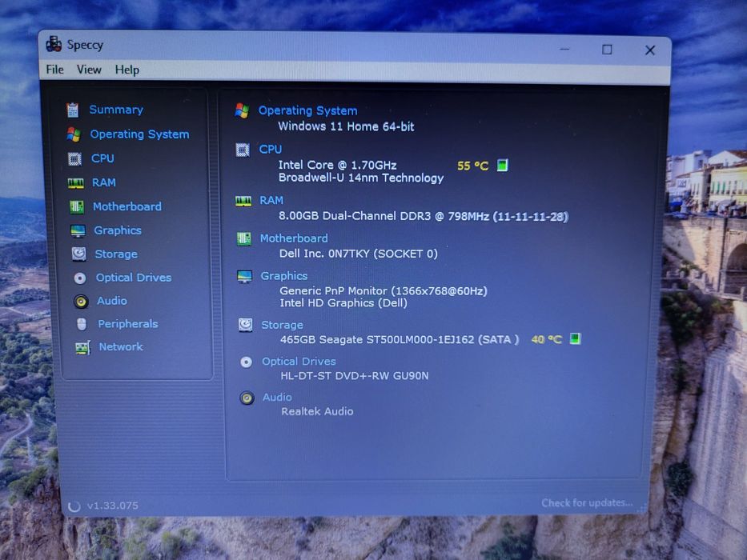
Task: Click the Peripherals mouse icon in sidebar
Action: click(x=82, y=324)
